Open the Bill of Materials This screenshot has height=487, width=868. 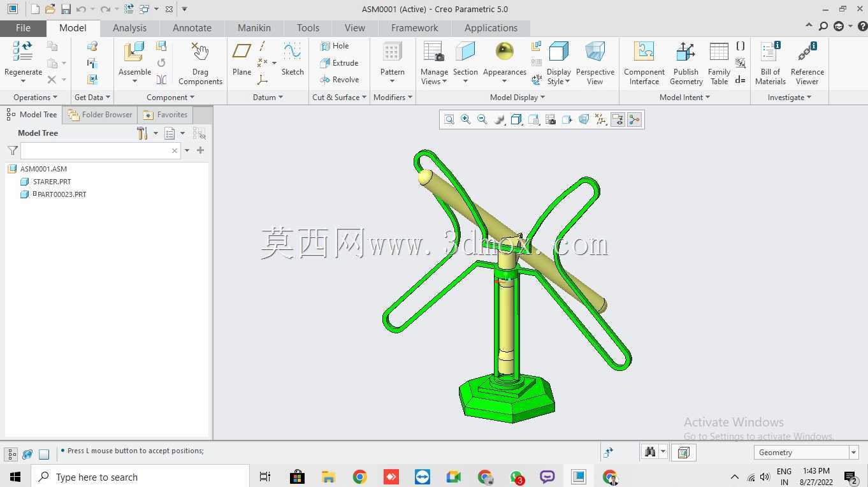770,63
